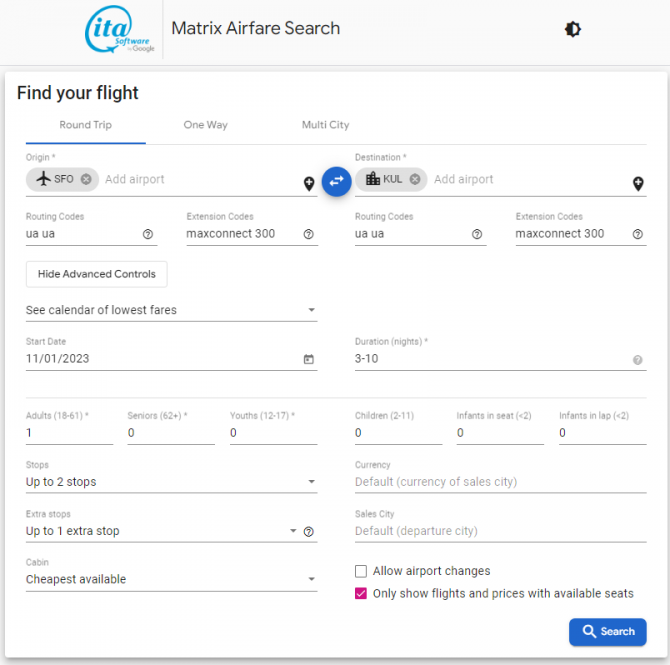The image size is (670, 665).
Task: Click Hide Advanced Controls button
Action: tap(97, 274)
